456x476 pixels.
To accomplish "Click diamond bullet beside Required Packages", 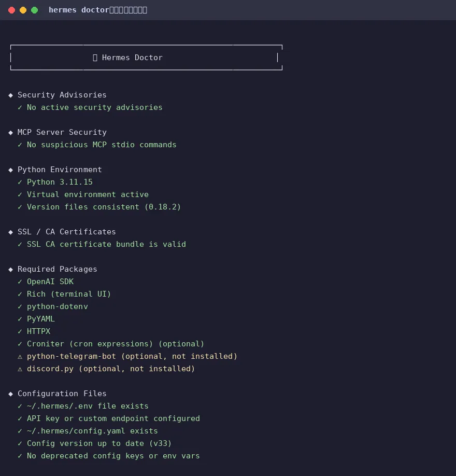I will [x=10, y=270].
